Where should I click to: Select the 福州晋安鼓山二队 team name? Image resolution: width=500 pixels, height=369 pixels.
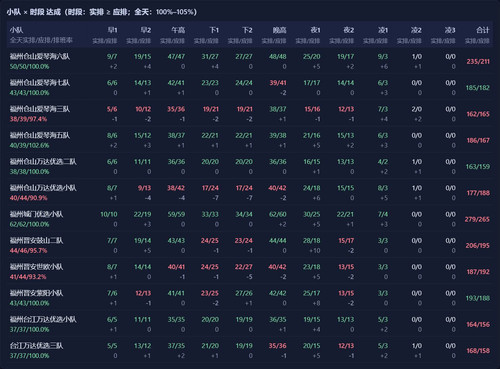click(37, 240)
